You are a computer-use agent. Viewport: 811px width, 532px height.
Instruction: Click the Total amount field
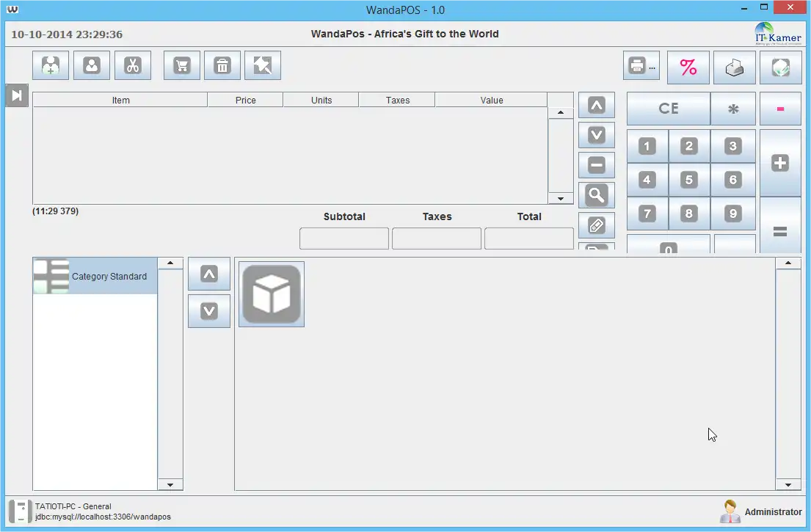click(x=529, y=239)
